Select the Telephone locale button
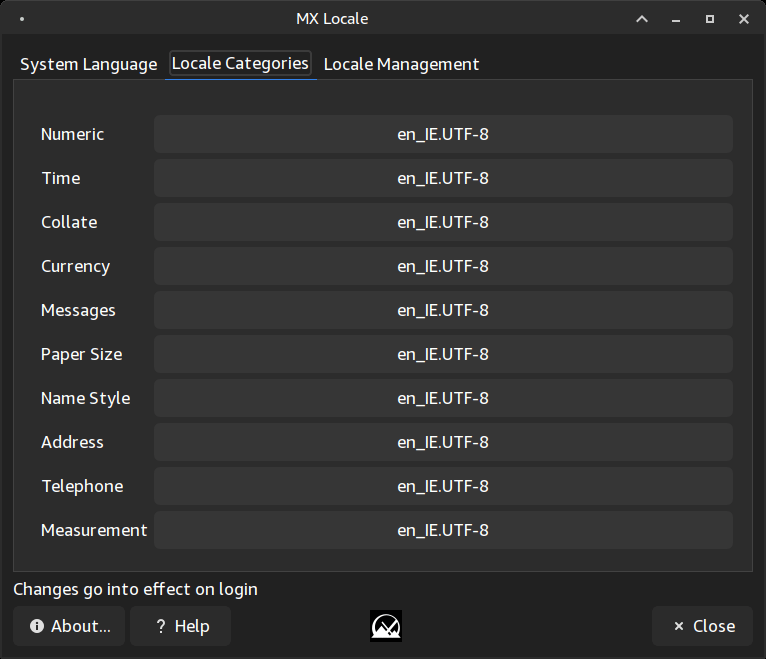The height and width of the screenshot is (659, 766). click(x=443, y=486)
